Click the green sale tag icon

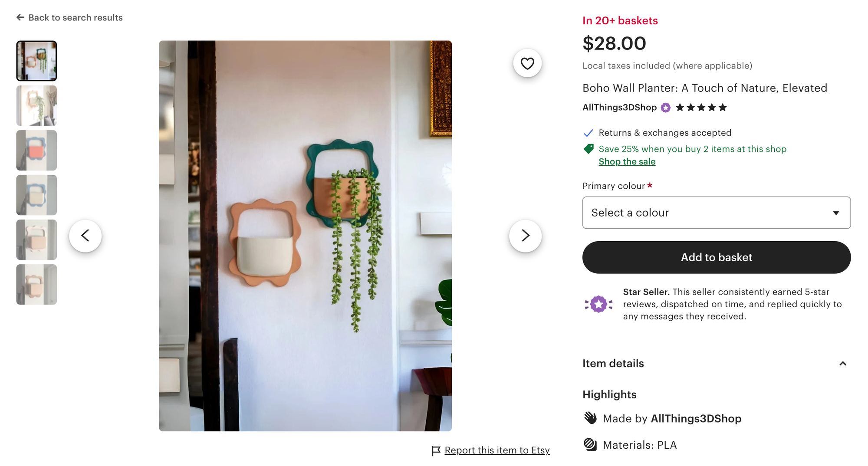pyautogui.click(x=589, y=148)
